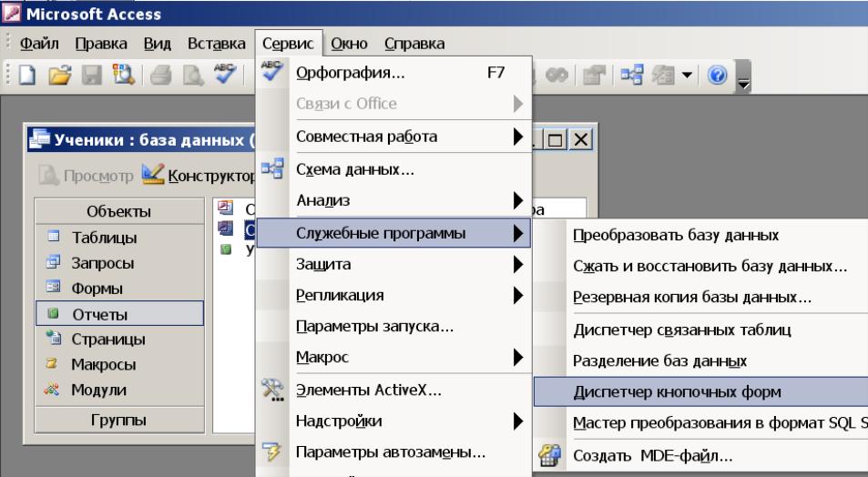Choose Диспетчер кнопочных форм
Screen dimensions: 868x477
[x=700, y=391]
